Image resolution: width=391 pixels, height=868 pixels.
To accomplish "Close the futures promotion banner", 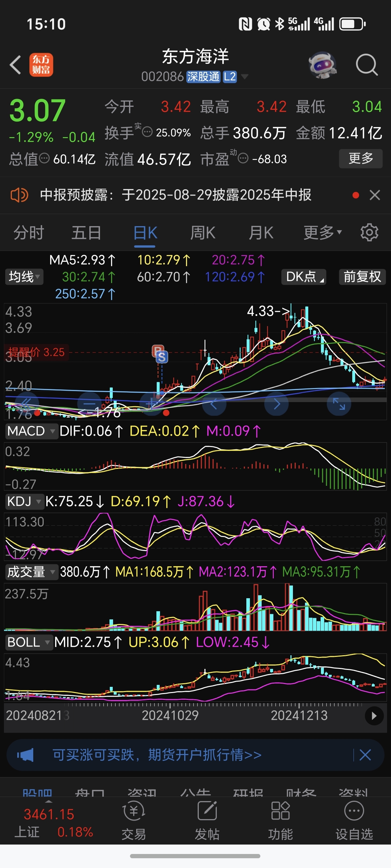I will click(x=365, y=755).
